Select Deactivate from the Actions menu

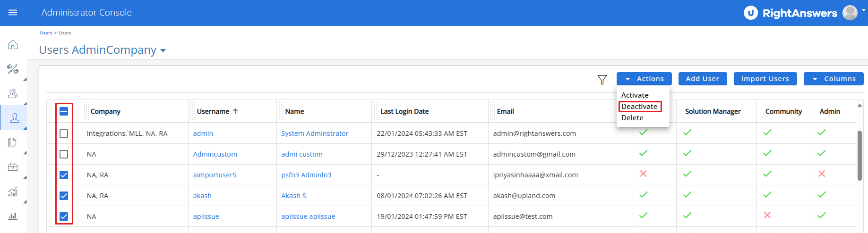point(639,107)
